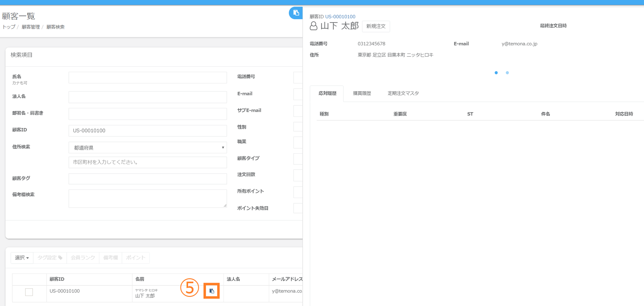This screenshot has width=644, height=306.
Task: Click the 会員ランク toolbar button
Action: tap(83, 258)
